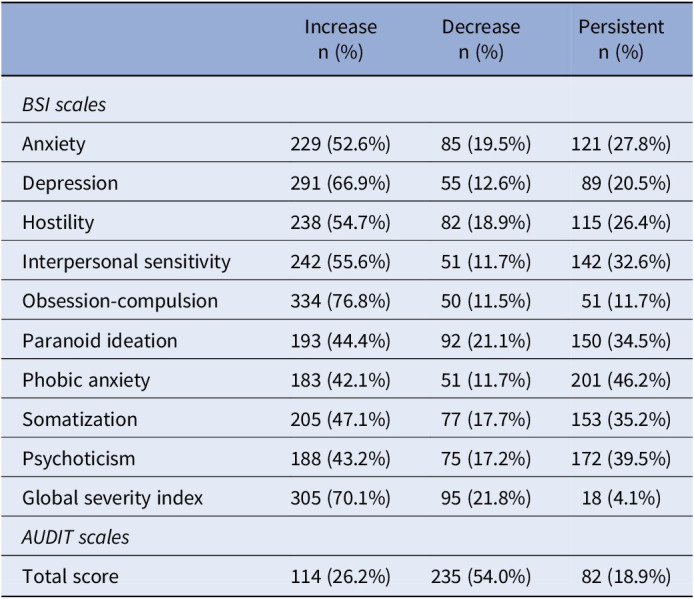Select the Hostility row label
Screen dimensions: 694x599
click(x=58, y=222)
